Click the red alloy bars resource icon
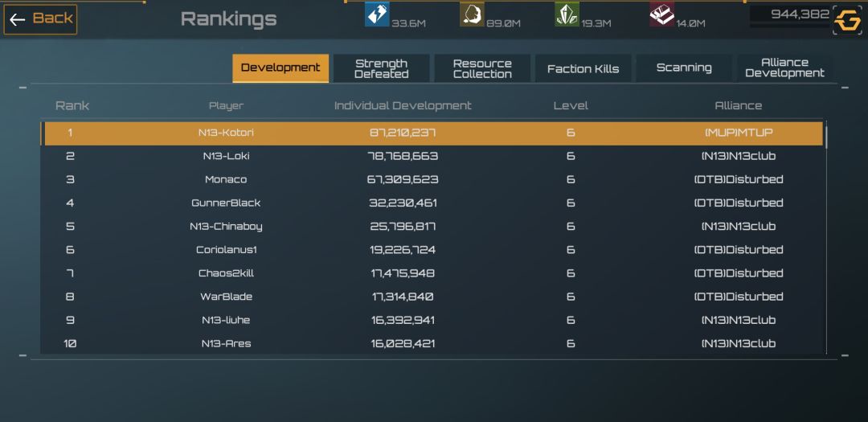This screenshot has width=868, height=422. pos(662,14)
